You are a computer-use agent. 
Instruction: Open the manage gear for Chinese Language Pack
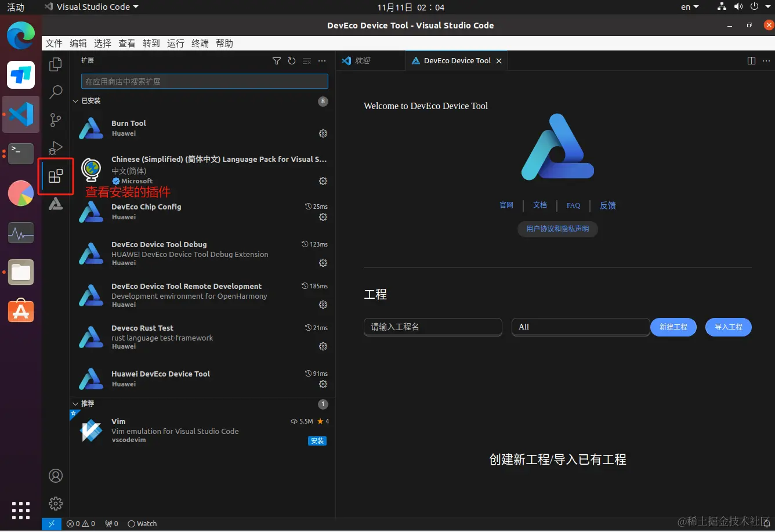point(323,181)
